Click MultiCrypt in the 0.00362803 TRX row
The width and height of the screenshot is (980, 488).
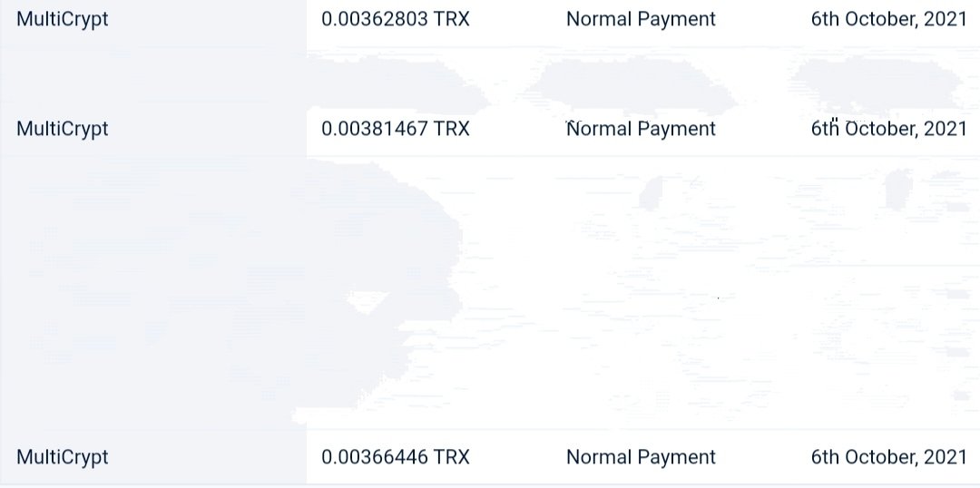coord(62,19)
